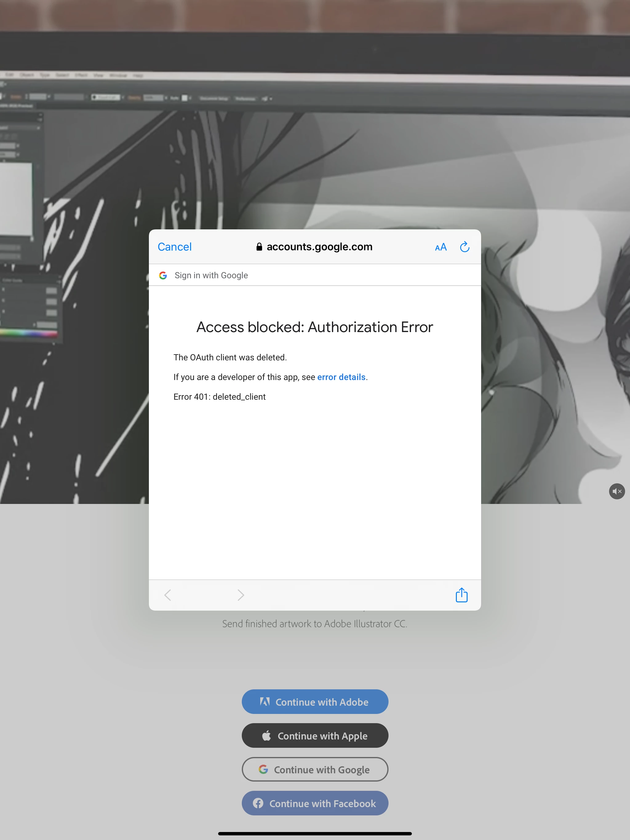The image size is (630, 840).
Task: Tap the Apple logo on the button
Action: (266, 735)
